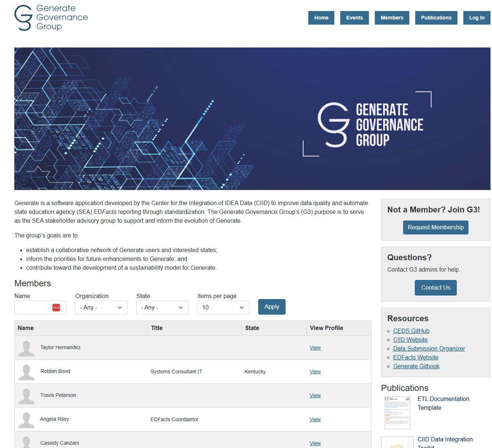
Task: Open the Generate Gitbook link
Action: click(x=416, y=366)
